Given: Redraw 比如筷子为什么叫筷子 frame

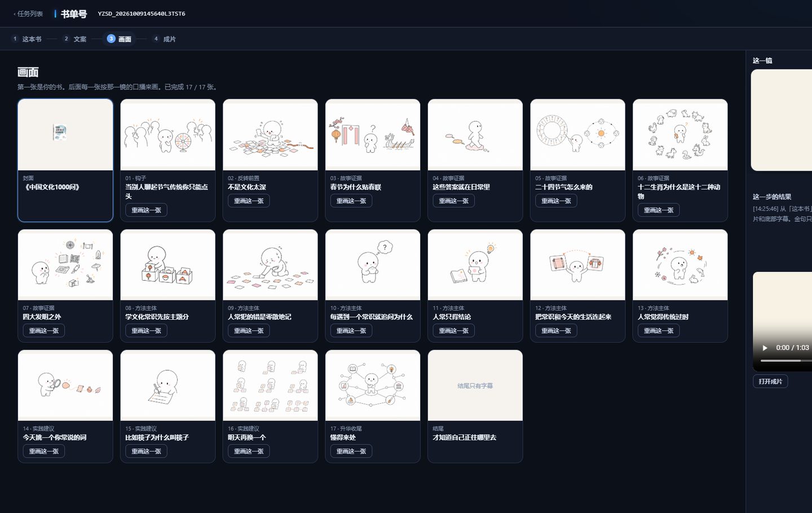Looking at the screenshot, I should click(x=146, y=452).
